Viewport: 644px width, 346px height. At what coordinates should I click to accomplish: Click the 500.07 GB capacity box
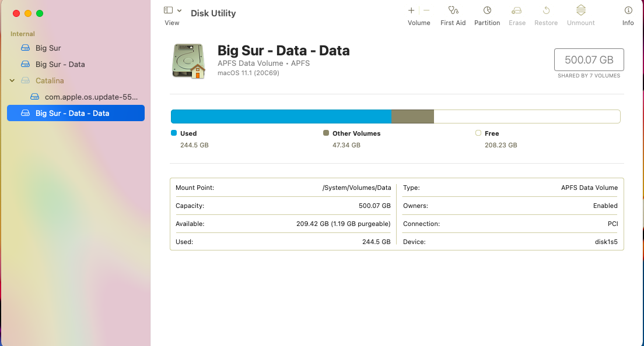[589, 60]
